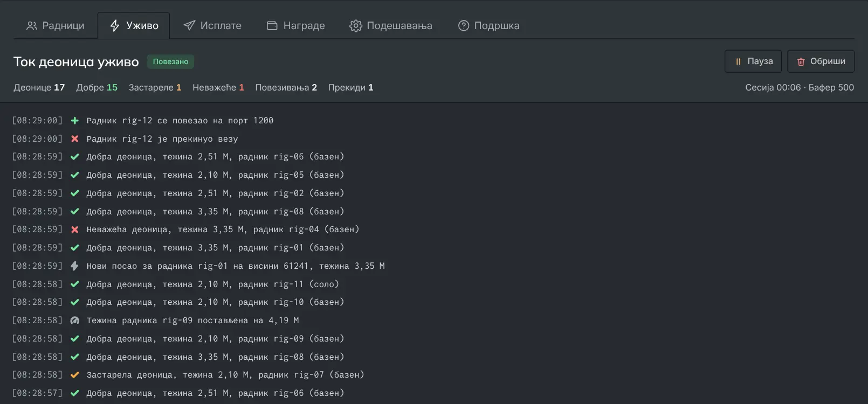
Task: Select the 08:28:58 rig-08 good share message
Action: tap(215, 357)
